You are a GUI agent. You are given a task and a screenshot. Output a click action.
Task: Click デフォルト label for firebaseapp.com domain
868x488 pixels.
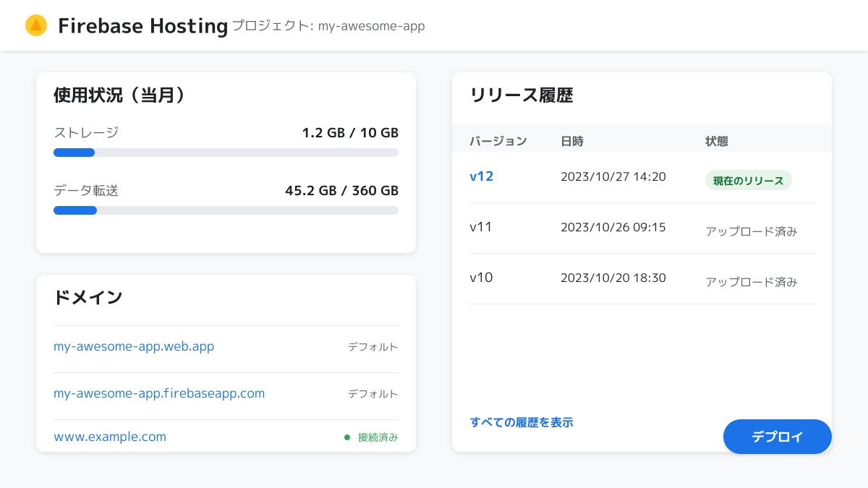point(373,394)
